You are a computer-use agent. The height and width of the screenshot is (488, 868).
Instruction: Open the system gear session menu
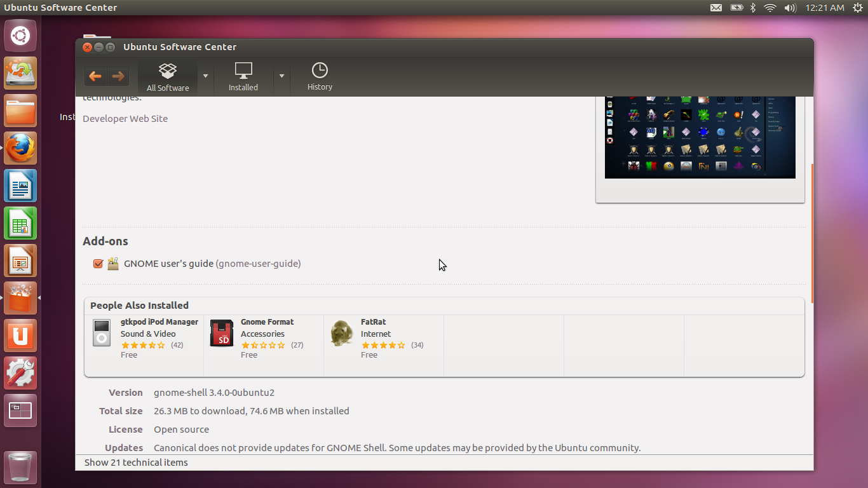tap(858, 8)
